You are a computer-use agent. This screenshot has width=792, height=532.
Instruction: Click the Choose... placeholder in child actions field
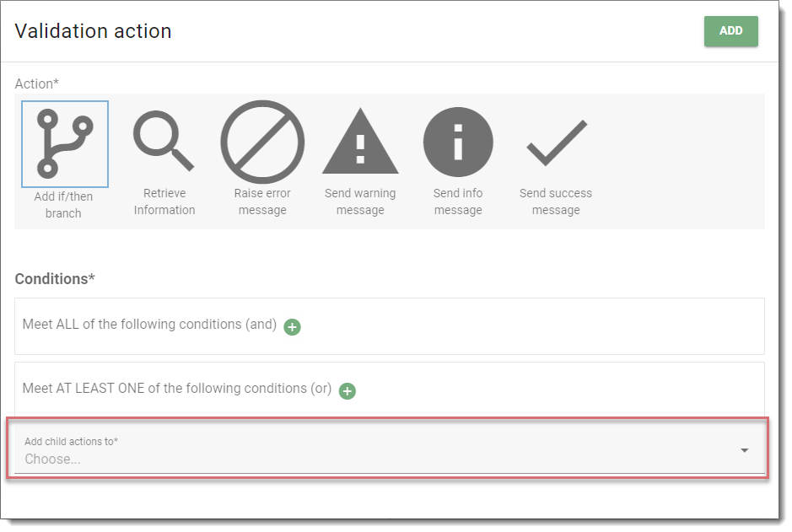(x=52, y=459)
